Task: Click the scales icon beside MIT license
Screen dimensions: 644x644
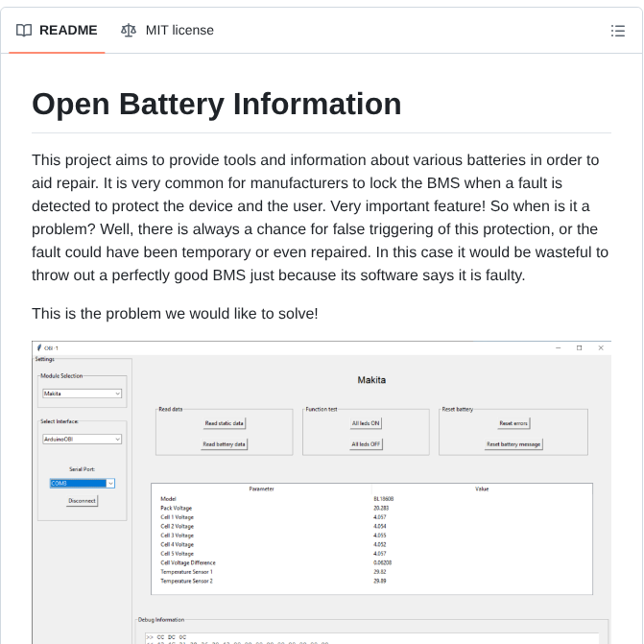Action: tap(129, 31)
